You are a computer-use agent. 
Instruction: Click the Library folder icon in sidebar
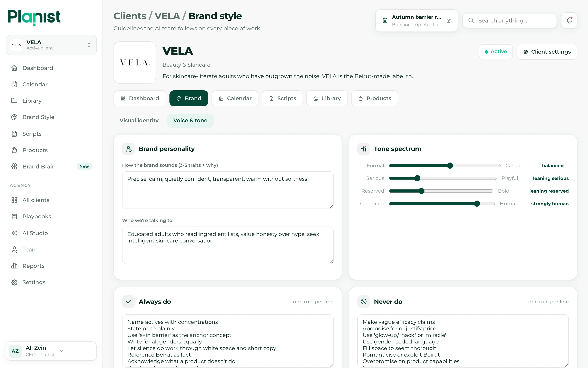[x=14, y=101]
